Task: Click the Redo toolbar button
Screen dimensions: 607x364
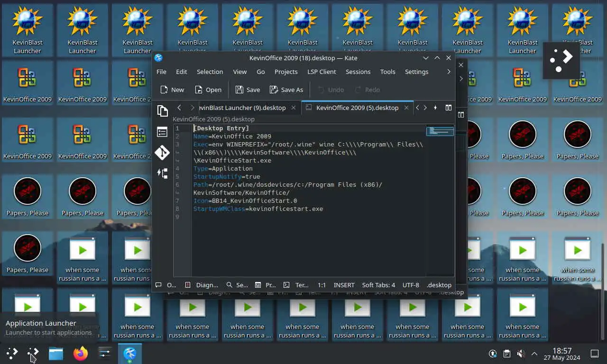Action: click(x=367, y=90)
